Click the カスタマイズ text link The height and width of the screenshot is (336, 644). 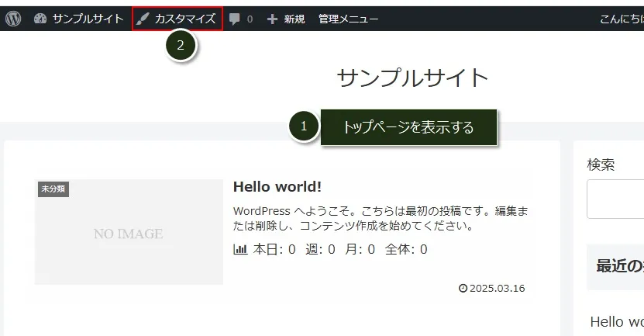pos(184,19)
